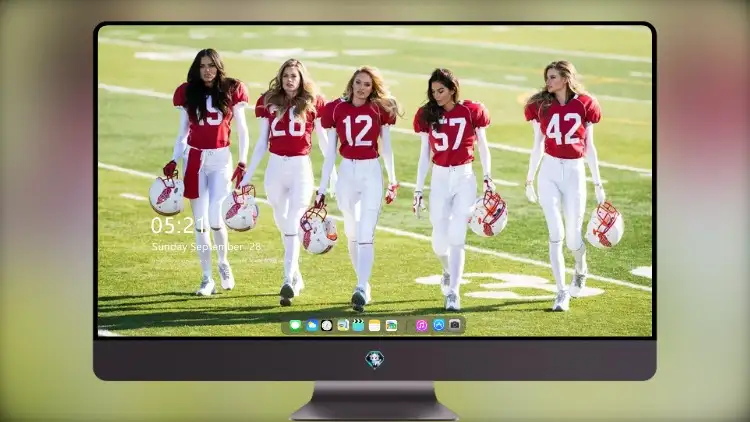750x422 pixels.
Task: Click the 05:21 clock widget
Action: point(178,225)
